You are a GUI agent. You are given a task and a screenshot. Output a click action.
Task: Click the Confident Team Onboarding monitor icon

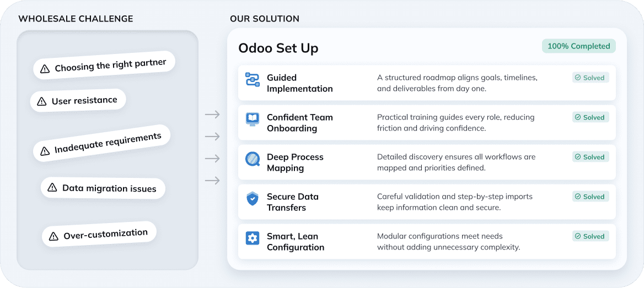(253, 119)
